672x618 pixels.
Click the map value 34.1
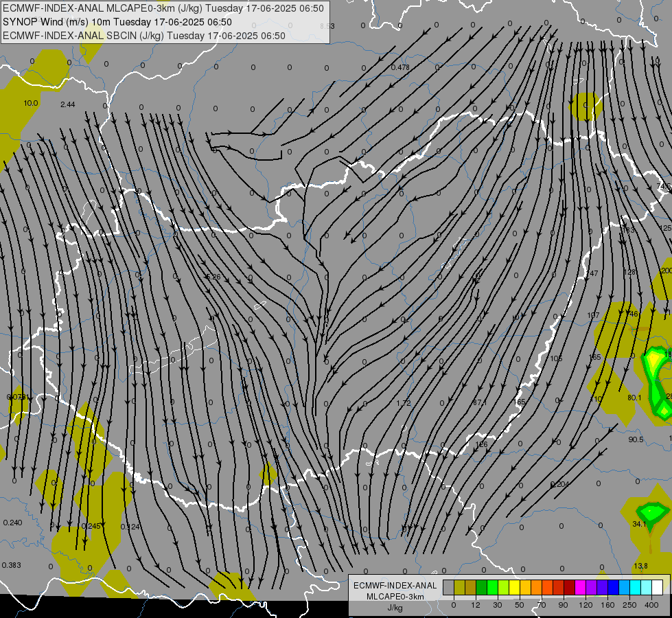point(639,524)
